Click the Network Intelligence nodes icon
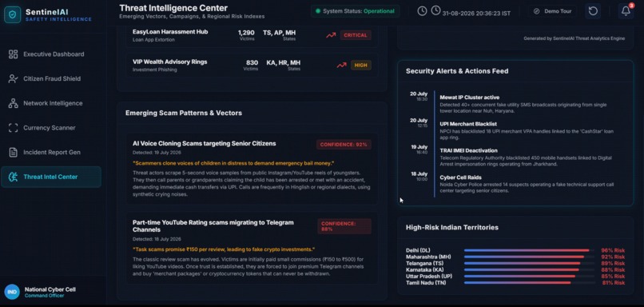This screenshot has height=307, width=644. click(x=13, y=103)
